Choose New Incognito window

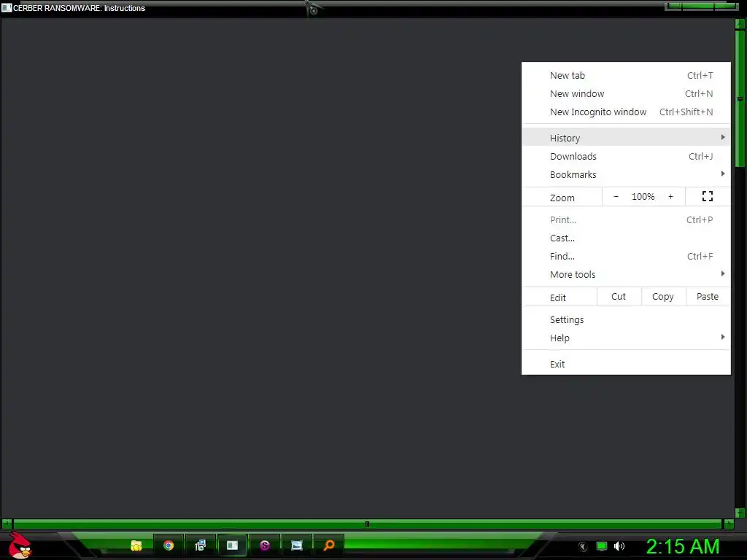626,112
